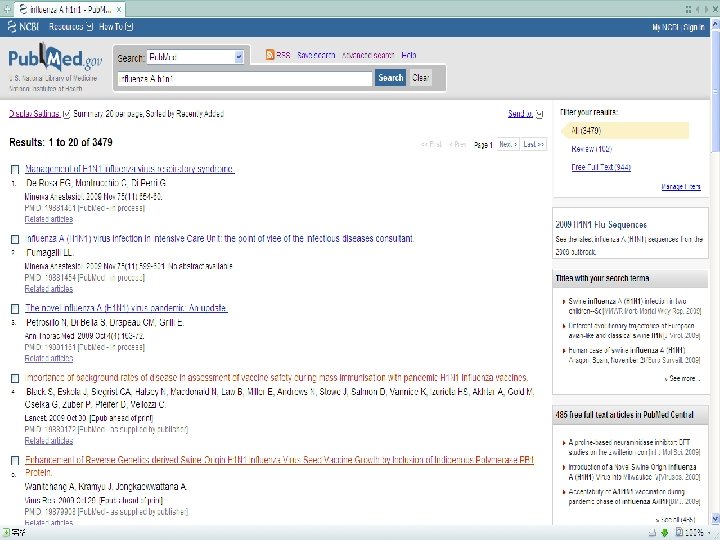
Task: Open Manage Filters link
Action: click(681, 186)
